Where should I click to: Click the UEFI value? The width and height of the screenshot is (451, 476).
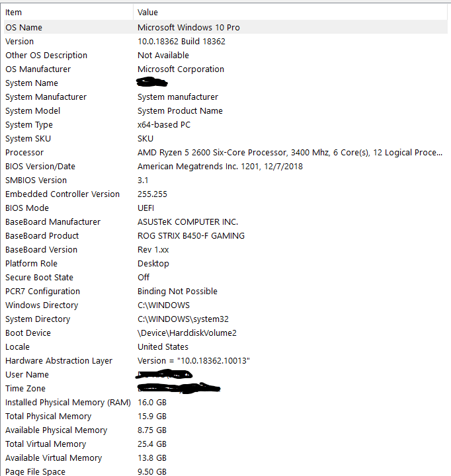(145, 208)
